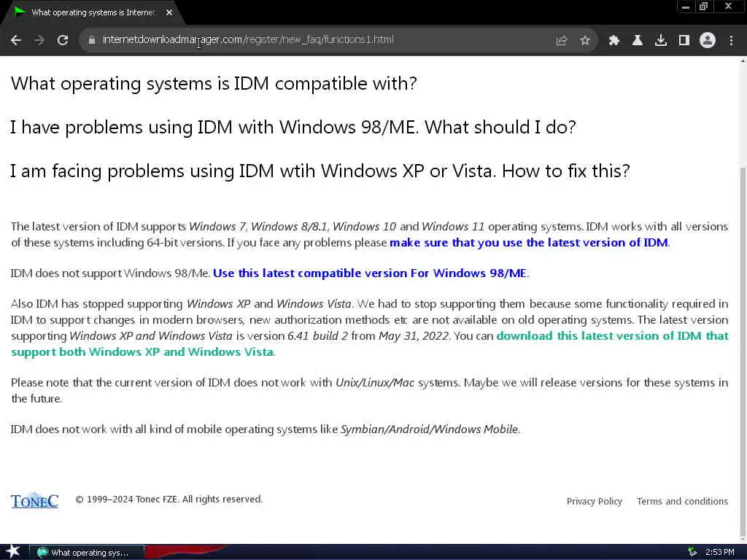Select 'What operating sys…' taskbar window button
The width and height of the screenshot is (747, 560).
87,553
